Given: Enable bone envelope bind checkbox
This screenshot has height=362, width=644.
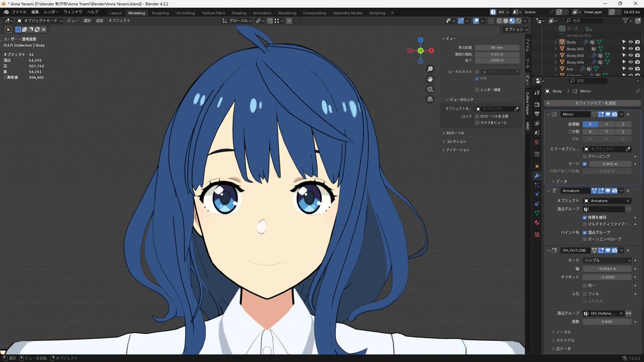Looking at the screenshot, I should pyautogui.click(x=584, y=239).
